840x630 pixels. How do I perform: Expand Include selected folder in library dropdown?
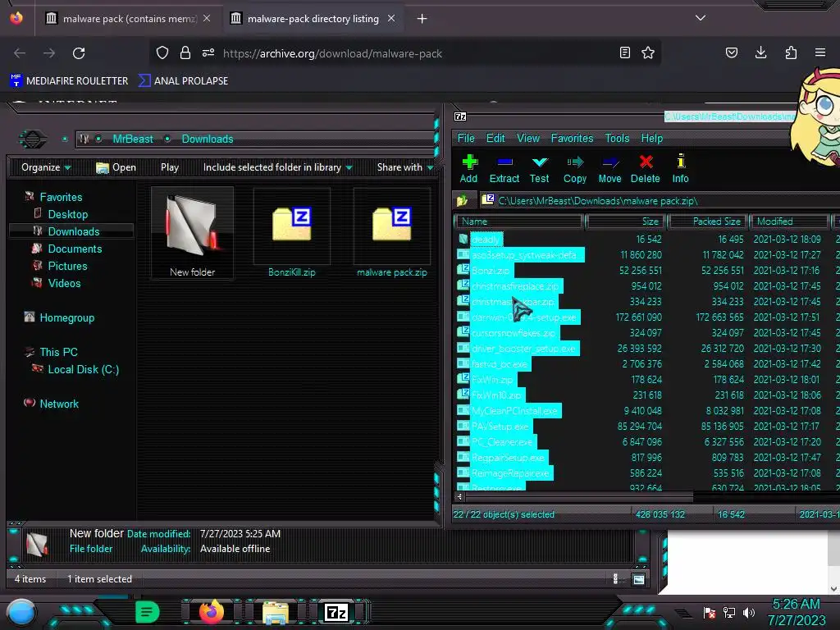coord(277,167)
